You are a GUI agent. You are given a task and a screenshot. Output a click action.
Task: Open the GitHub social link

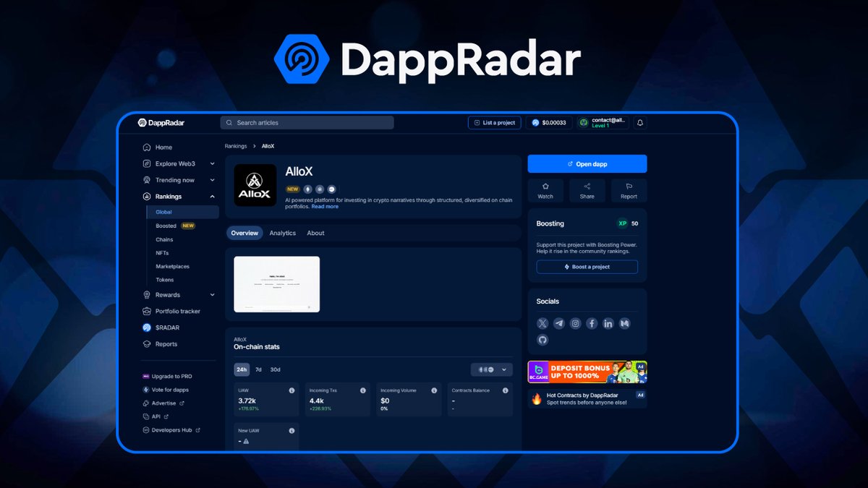point(542,340)
